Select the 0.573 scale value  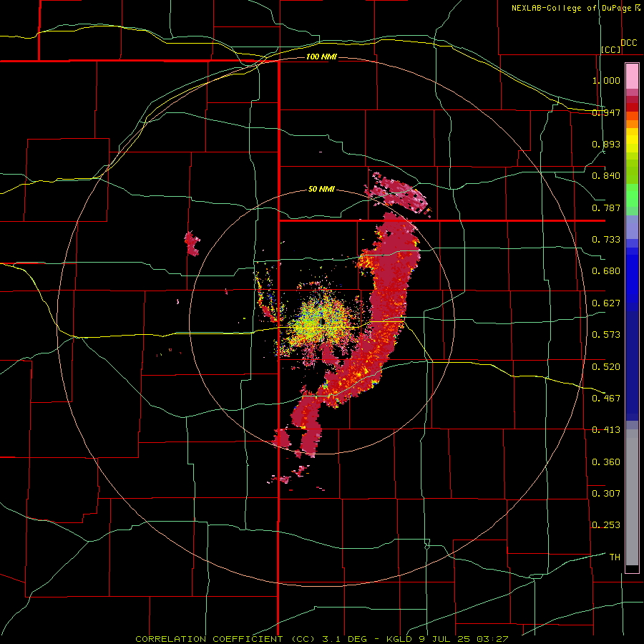(x=606, y=335)
